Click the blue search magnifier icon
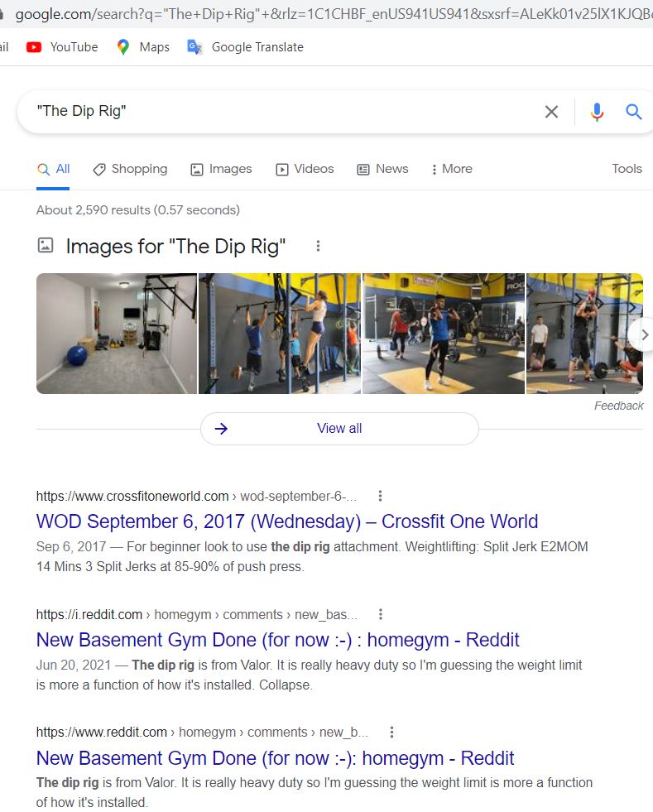Viewport: 653px width, 812px height. click(x=633, y=112)
